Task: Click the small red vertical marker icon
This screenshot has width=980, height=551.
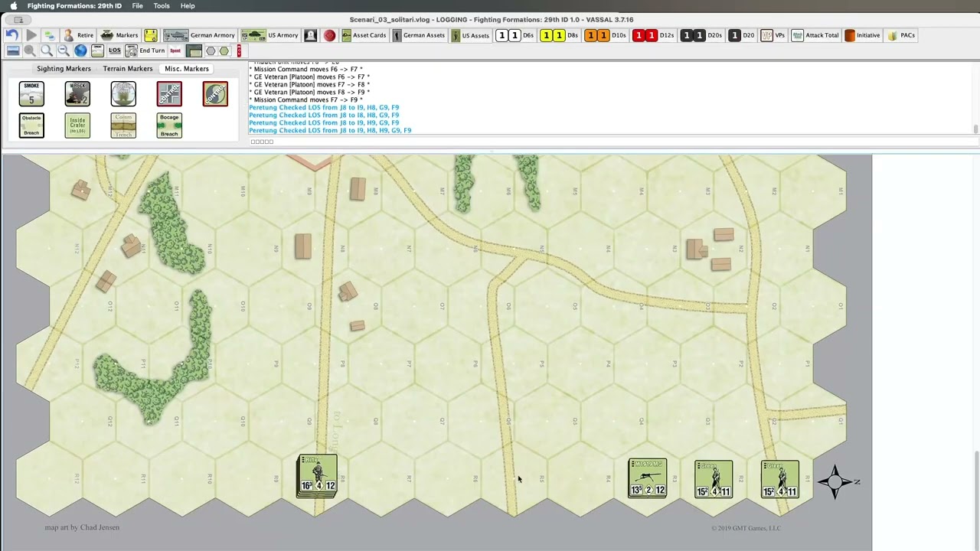Action: click(239, 51)
